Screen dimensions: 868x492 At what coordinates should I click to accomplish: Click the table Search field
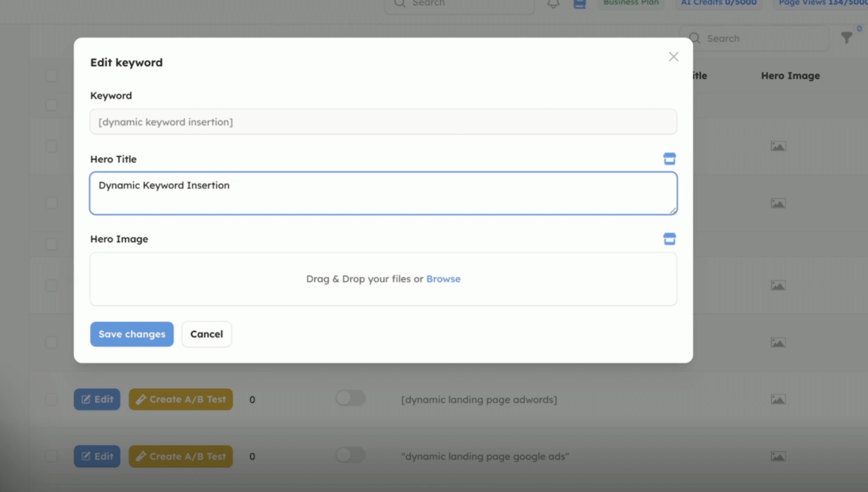(759, 39)
